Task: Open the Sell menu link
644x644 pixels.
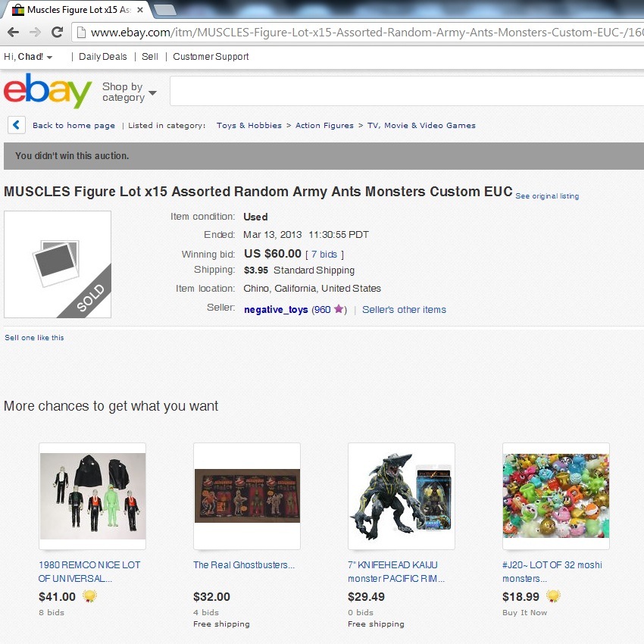Action: click(149, 57)
